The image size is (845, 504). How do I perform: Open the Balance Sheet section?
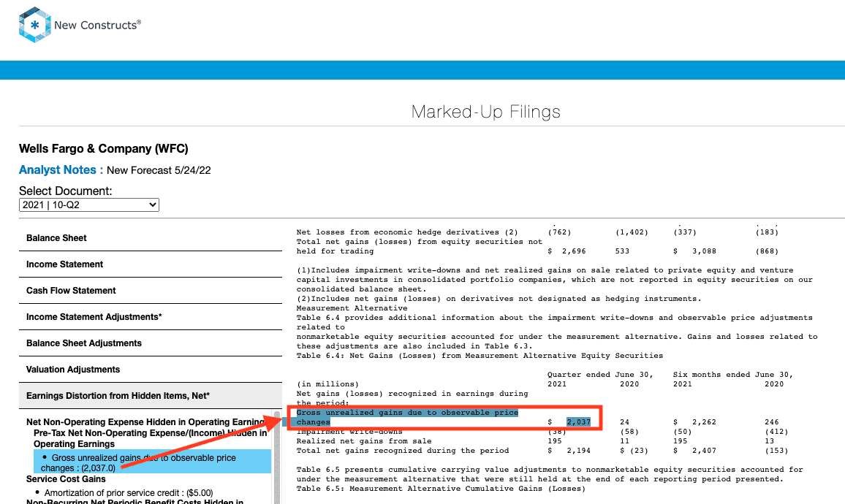pos(151,238)
